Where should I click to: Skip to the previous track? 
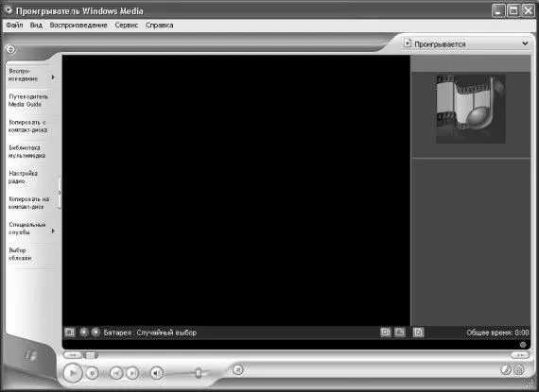(x=116, y=373)
